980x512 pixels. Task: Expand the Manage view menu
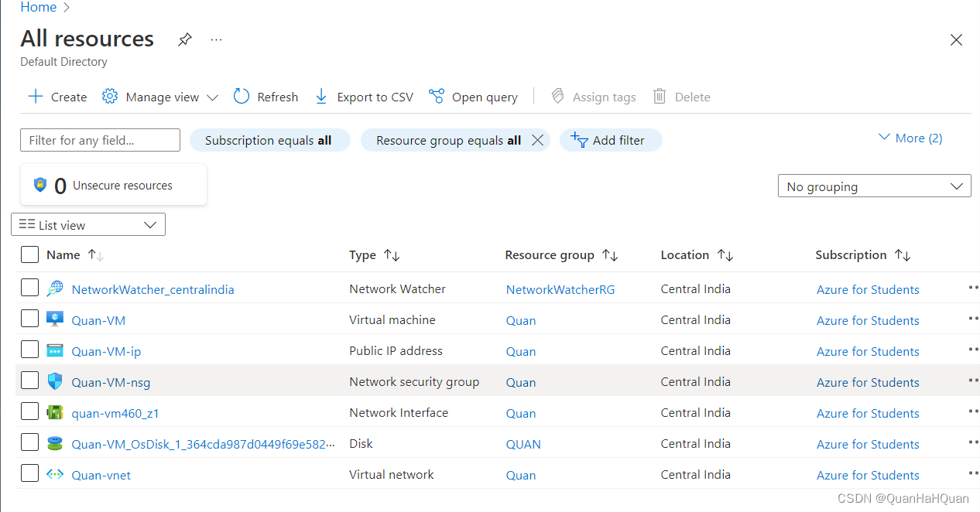[160, 97]
